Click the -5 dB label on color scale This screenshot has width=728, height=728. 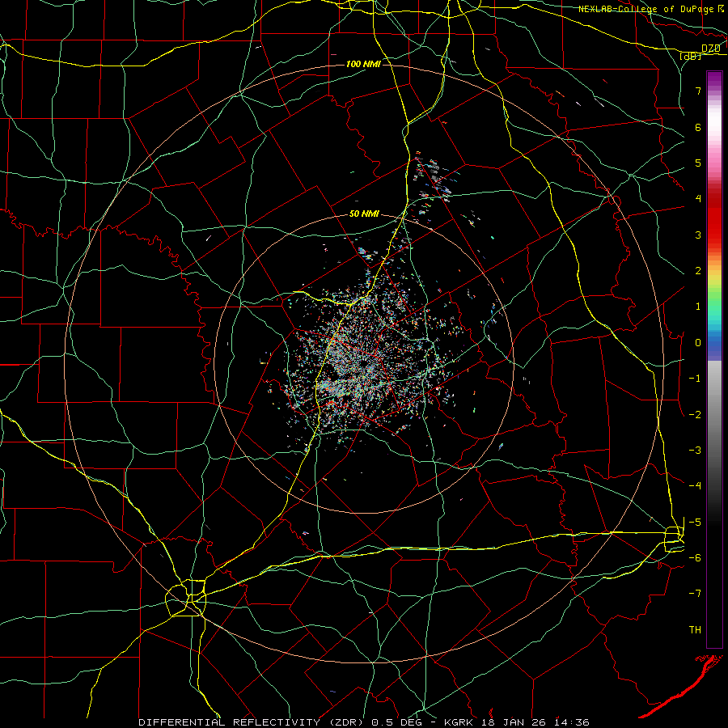click(695, 523)
